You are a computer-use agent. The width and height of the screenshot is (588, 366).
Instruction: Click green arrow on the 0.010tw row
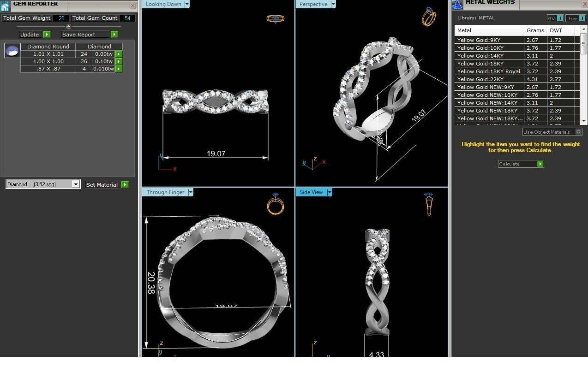click(119, 69)
